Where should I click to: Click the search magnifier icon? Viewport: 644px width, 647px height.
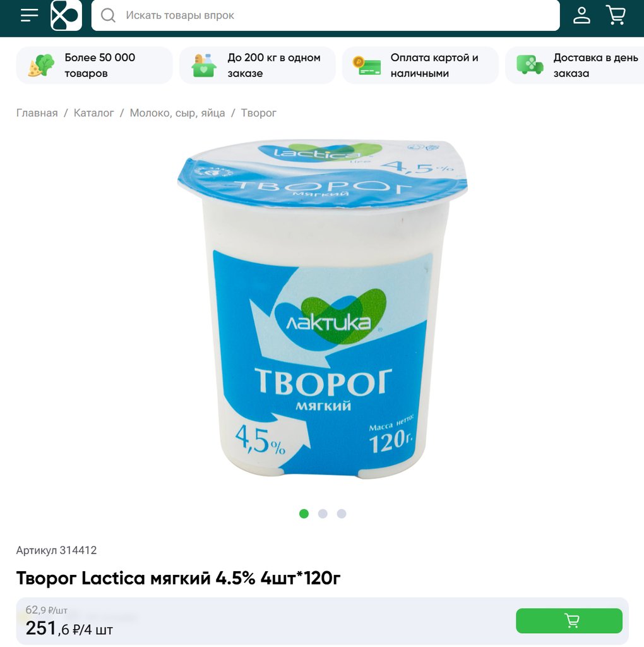[x=108, y=16]
